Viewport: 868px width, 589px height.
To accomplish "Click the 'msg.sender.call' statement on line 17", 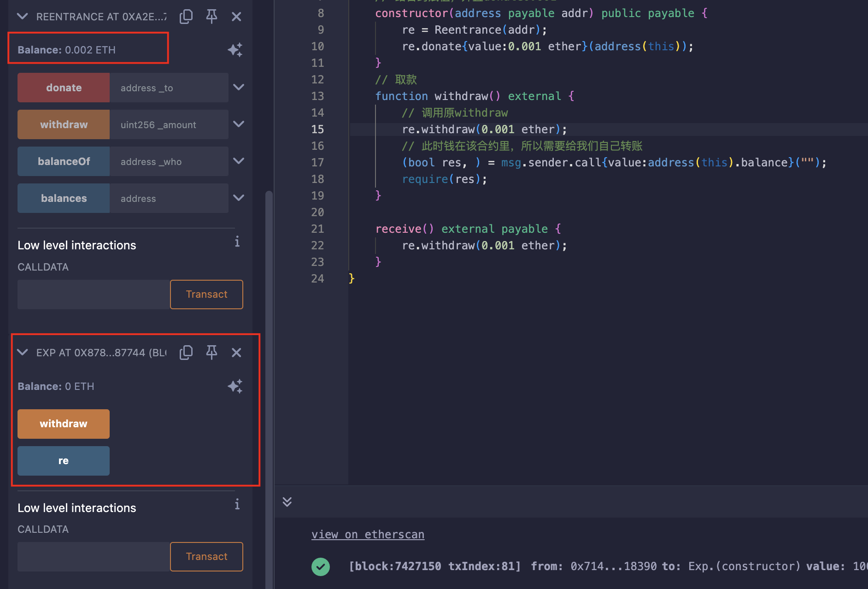I will pos(614,163).
